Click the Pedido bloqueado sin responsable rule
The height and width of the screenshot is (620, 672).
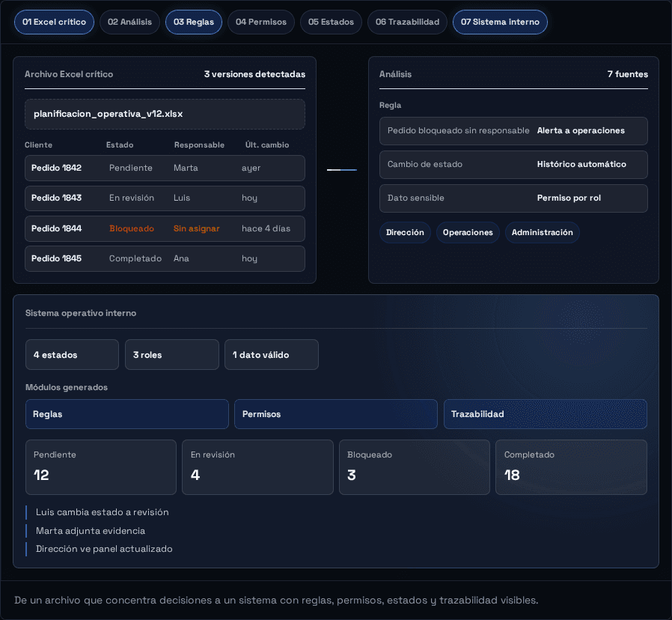click(513, 131)
